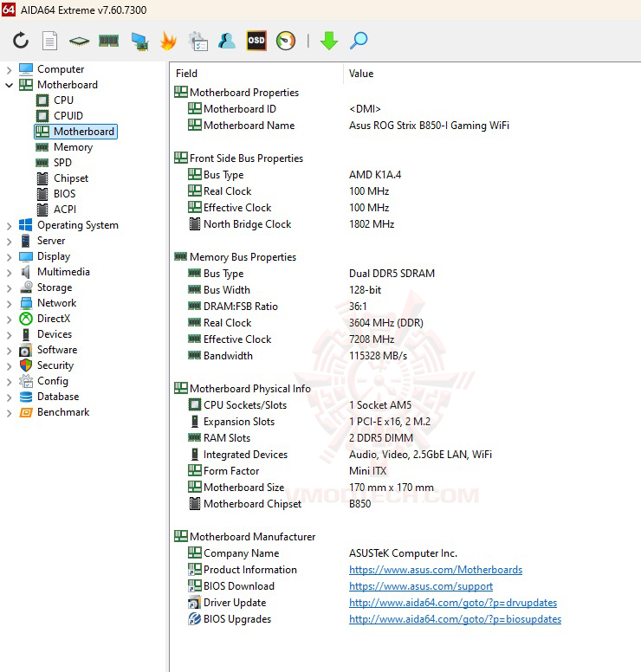Expand the Server tree node
Viewport: 641px width, 672px height.
(9, 242)
